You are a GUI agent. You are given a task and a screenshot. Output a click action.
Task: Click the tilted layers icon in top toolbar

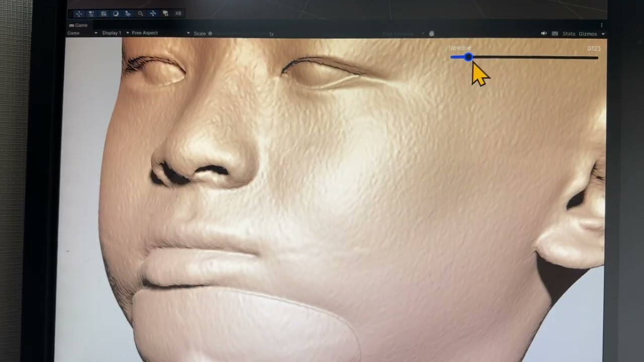[x=128, y=14]
